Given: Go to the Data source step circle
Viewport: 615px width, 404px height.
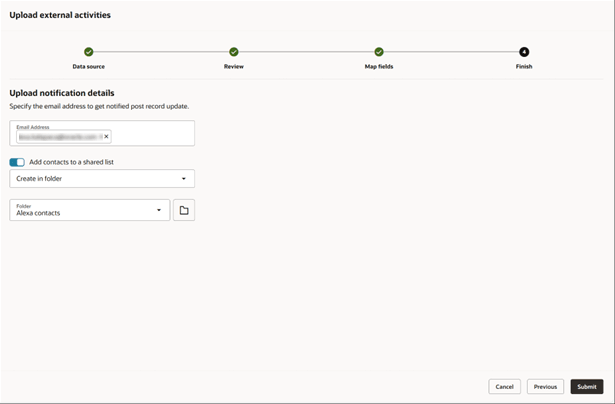Looking at the screenshot, I should [x=89, y=52].
